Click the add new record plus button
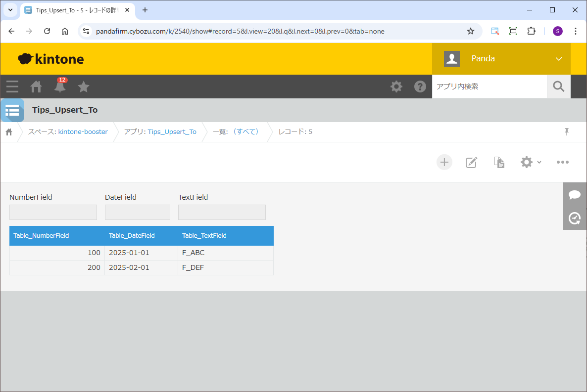The height and width of the screenshot is (392, 587). coord(444,162)
